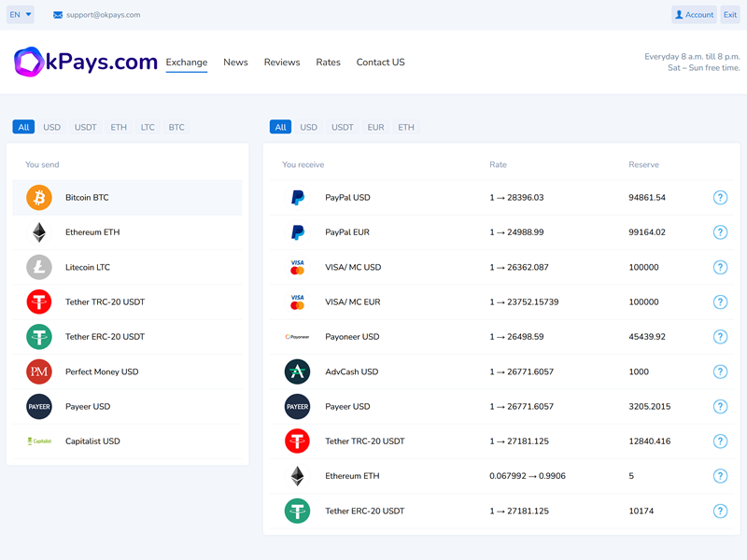This screenshot has height=560, width=747.
Task: Open the help icon for Tether TRC-20 receive row
Action: point(720,441)
